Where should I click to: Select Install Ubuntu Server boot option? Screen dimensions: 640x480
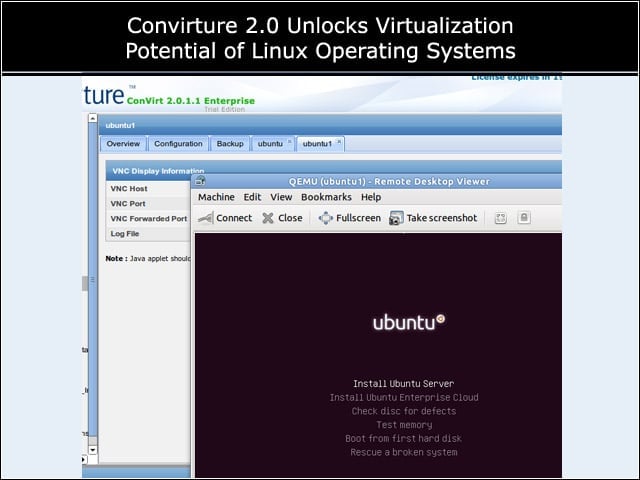[403, 384]
